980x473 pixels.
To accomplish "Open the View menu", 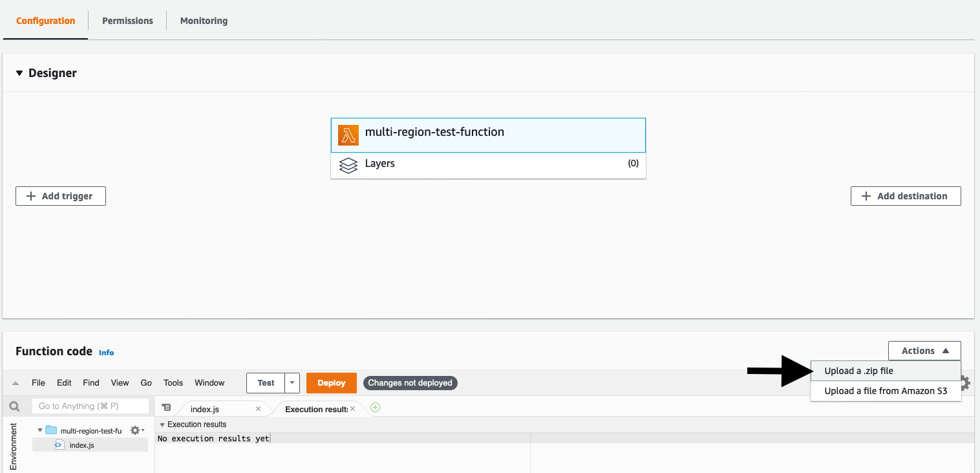I will click(x=120, y=383).
